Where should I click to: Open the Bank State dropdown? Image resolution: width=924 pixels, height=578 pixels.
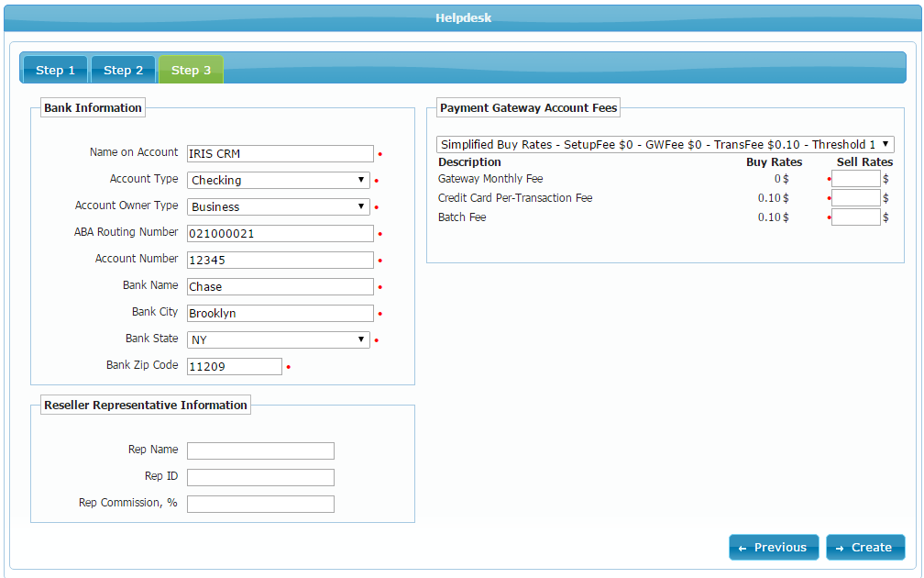point(279,339)
